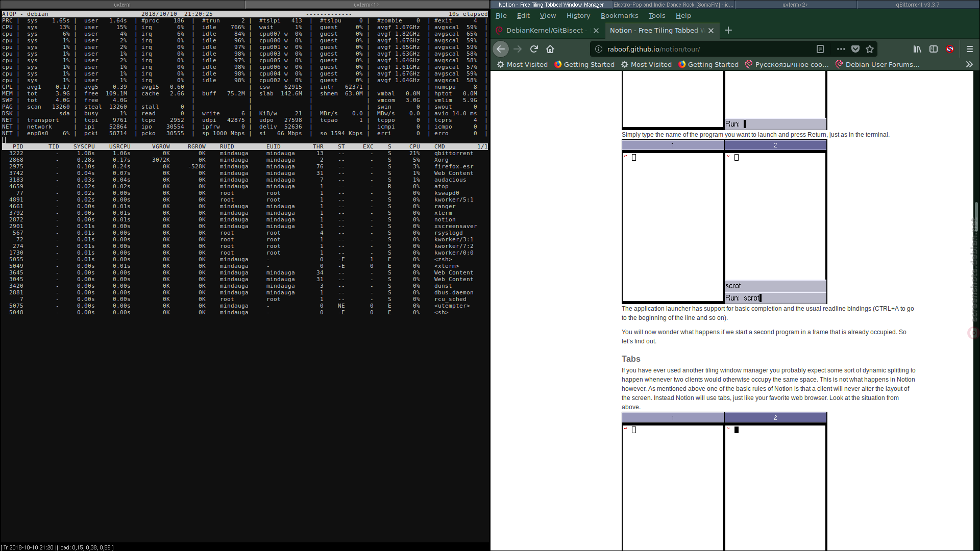Image resolution: width=980 pixels, height=551 pixels.
Task: Click the red extension icon in toolbar
Action: [950, 49]
